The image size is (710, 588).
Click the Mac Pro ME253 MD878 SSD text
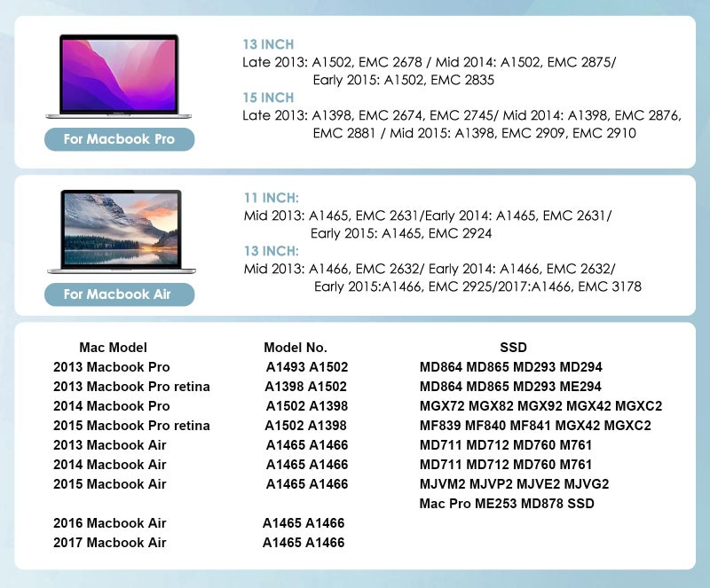point(507,504)
